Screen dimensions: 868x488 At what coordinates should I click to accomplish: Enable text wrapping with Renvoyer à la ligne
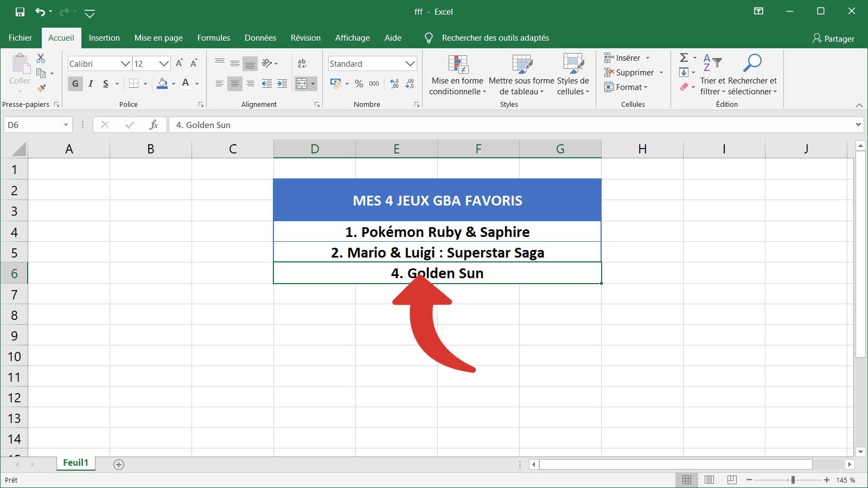[x=302, y=63]
